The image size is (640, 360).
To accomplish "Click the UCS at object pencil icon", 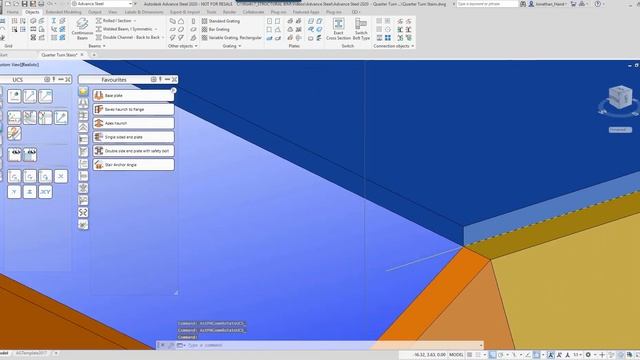I will coord(14,133).
